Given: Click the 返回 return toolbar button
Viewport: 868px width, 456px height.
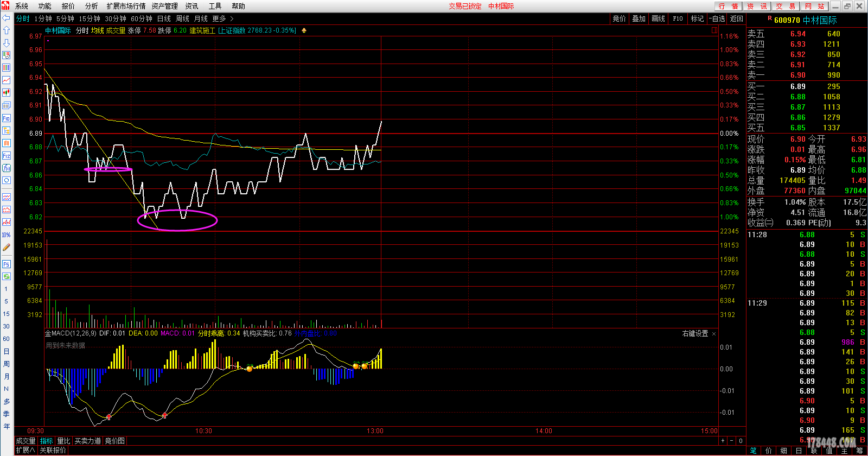Looking at the screenshot, I should pyautogui.click(x=737, y=18).
